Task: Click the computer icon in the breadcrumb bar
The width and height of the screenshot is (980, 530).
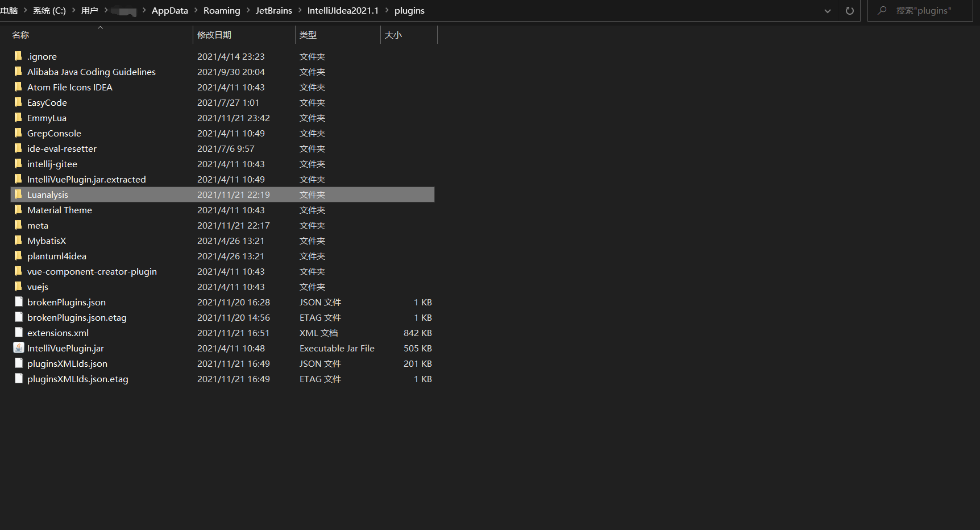Action: (9, 10)
